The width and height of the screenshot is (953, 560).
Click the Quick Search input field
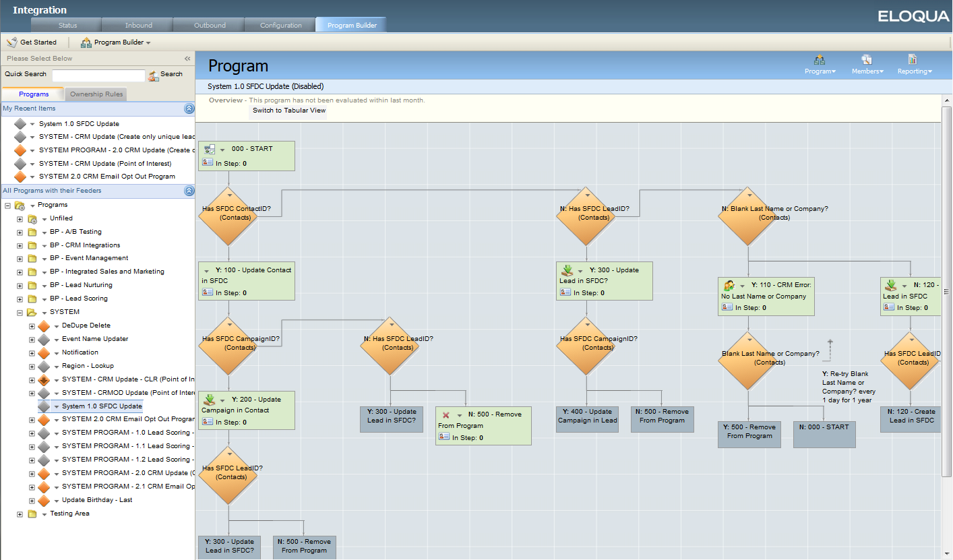point(98,75)
